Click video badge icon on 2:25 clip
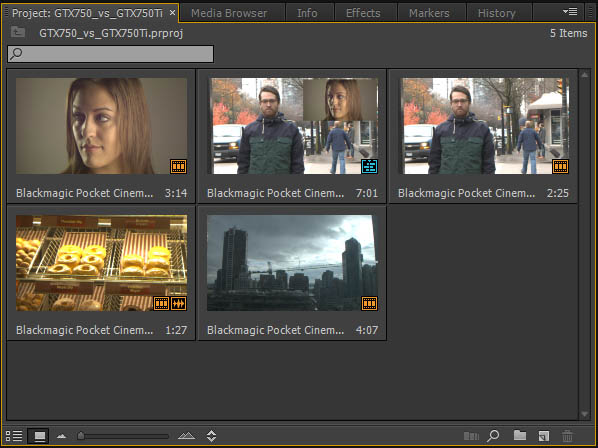The width and height of the screenshot is (598, 448). pos(561,166)
